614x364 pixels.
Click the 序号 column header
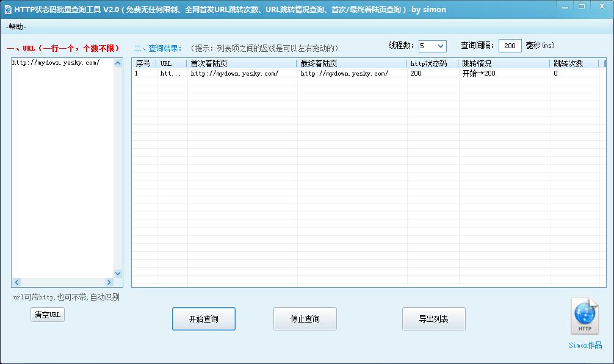click(x=143, y=62)
